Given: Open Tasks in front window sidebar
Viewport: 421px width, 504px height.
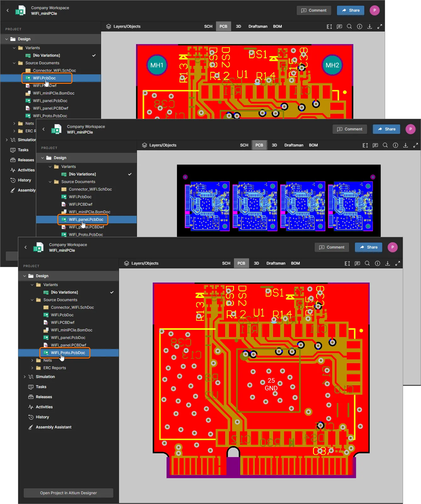Looking at the screenshot, I should coord(41,387).
